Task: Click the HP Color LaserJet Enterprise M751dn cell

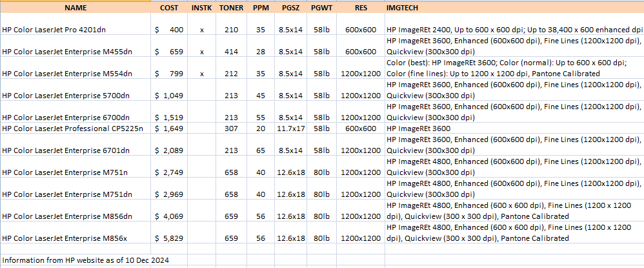Action: coord(75,189)
